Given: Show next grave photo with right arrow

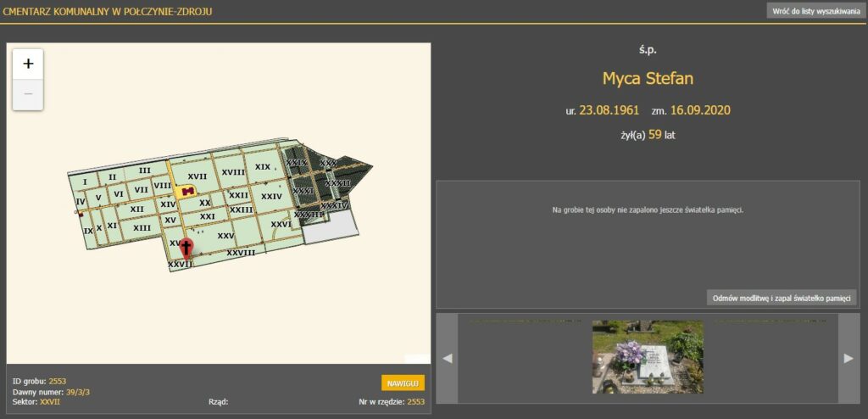Looking at the screenshot, I should pyautogui.click(x=849, y=358).
